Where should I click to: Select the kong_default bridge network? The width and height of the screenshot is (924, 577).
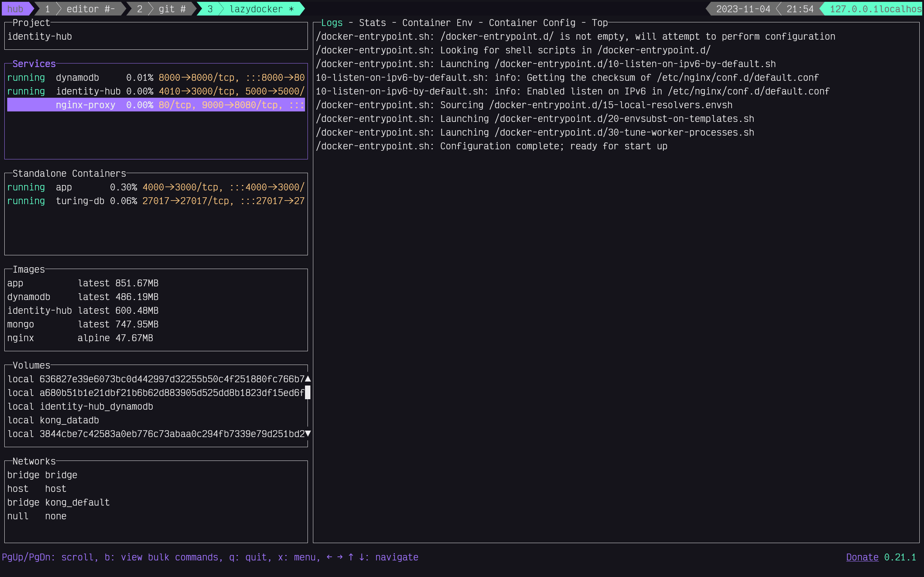point(77,502)
